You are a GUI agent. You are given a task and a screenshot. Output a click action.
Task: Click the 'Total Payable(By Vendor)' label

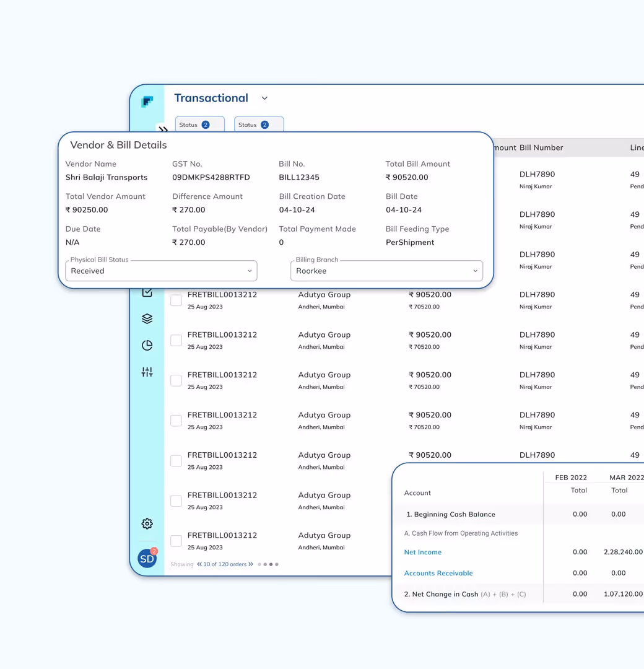220,229
